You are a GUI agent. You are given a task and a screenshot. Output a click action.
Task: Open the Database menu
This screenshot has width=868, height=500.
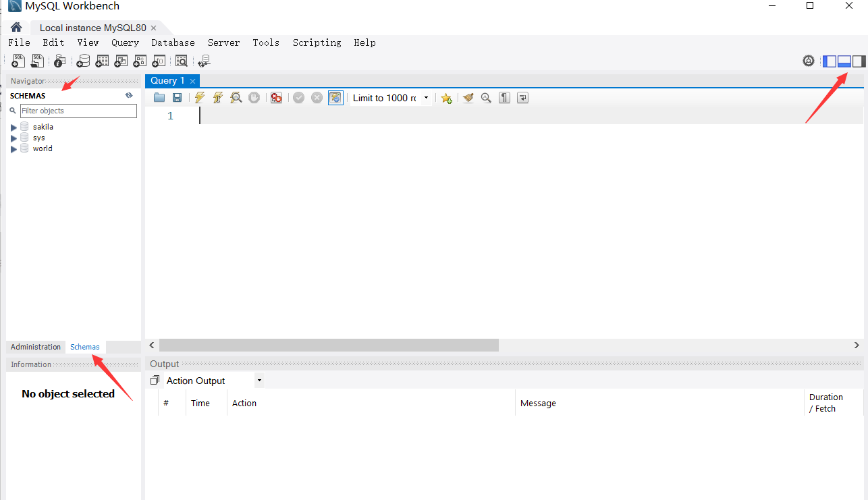coord(173,43)
